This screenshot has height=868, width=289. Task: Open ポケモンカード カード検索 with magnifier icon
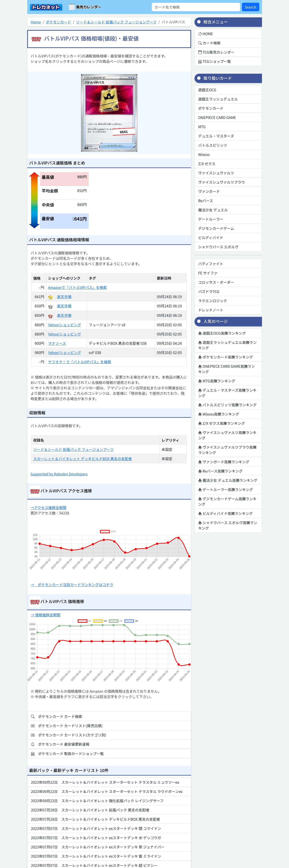pyautogui.click(x=109, y=717)
